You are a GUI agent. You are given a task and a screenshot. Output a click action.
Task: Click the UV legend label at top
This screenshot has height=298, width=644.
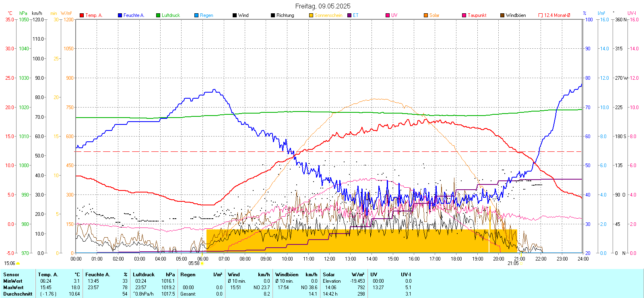coord(394,15)
